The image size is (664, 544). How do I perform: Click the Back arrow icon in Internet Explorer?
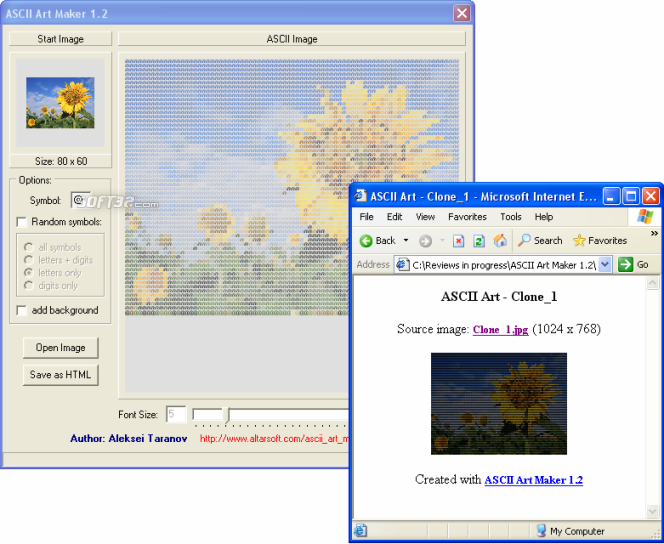pos(366,241)
